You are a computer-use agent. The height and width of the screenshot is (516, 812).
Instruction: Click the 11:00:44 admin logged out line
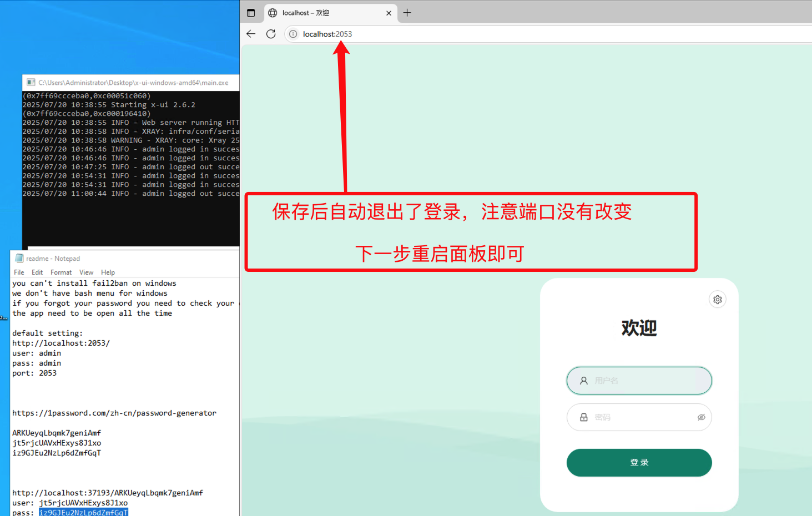point(131,194)
